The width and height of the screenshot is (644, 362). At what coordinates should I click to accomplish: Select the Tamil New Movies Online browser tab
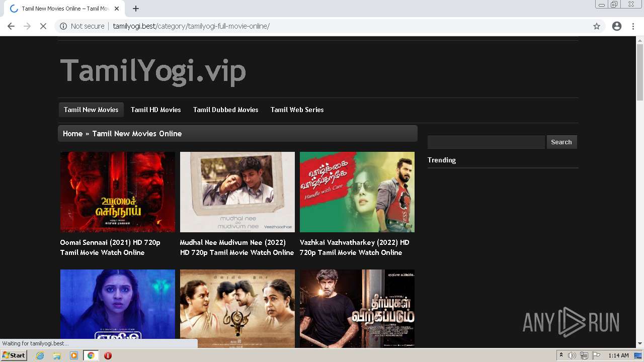[64, 9]
